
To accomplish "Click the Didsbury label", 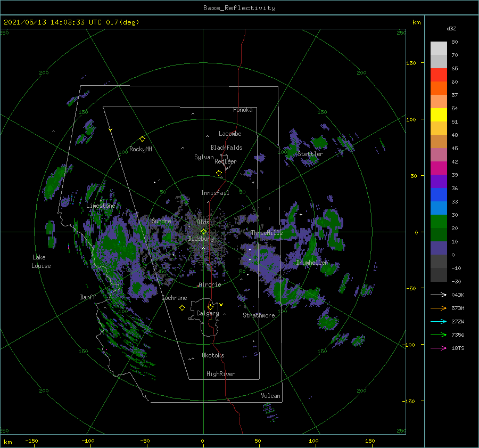I will click(201, 239).
